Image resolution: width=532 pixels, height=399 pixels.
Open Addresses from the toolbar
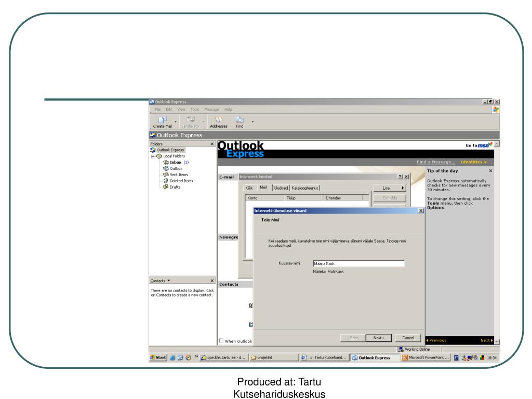point(219,122)
